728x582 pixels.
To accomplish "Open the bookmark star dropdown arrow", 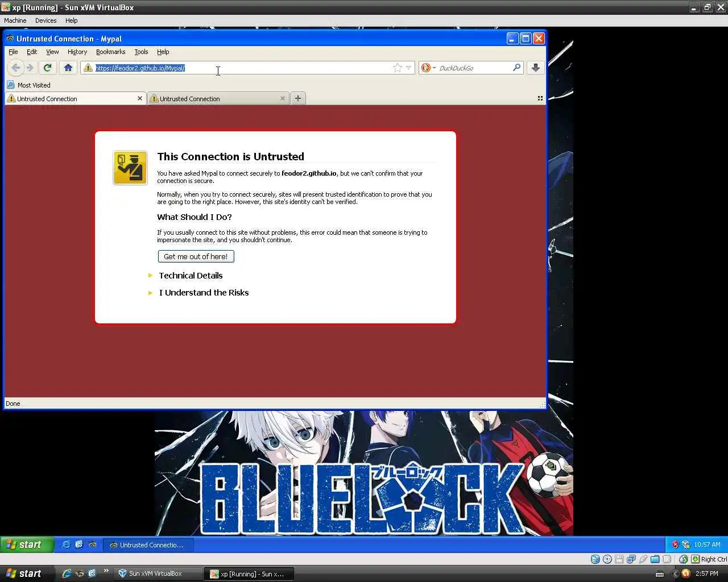I will click(408, 68).
